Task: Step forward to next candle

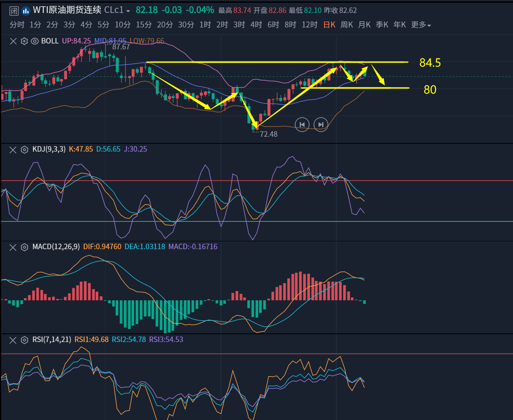Action: coord(321,125)
